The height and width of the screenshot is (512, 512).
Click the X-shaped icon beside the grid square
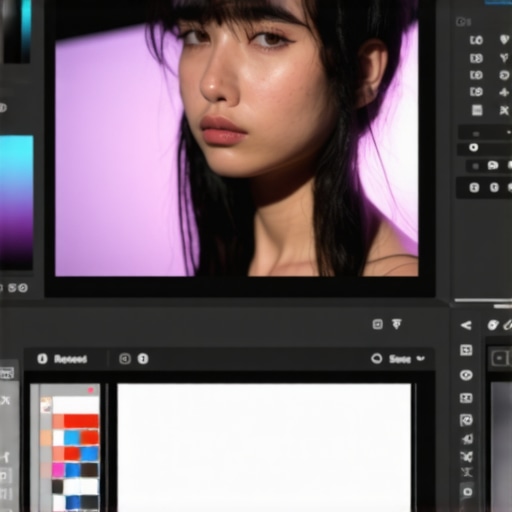click(x=504, y=110)
